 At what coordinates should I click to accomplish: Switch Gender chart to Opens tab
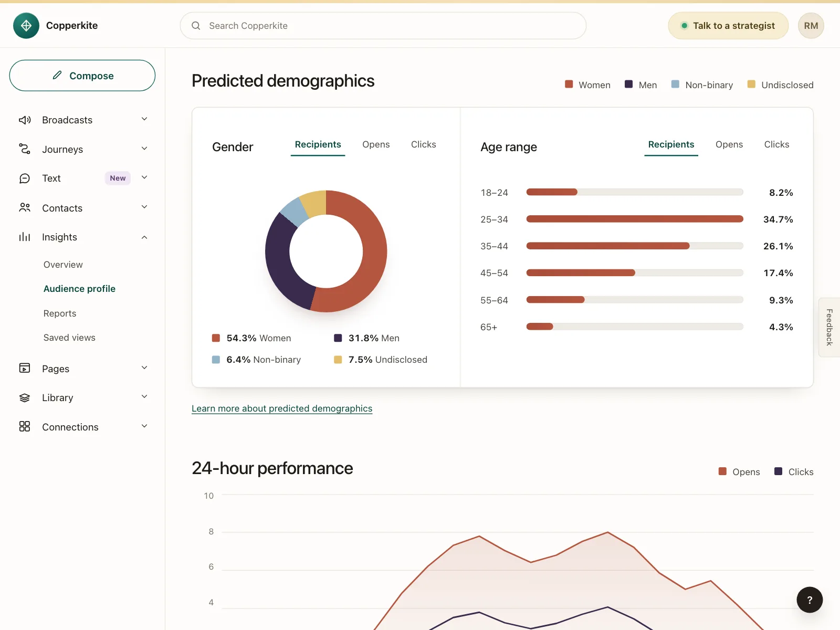pos(376,145)
